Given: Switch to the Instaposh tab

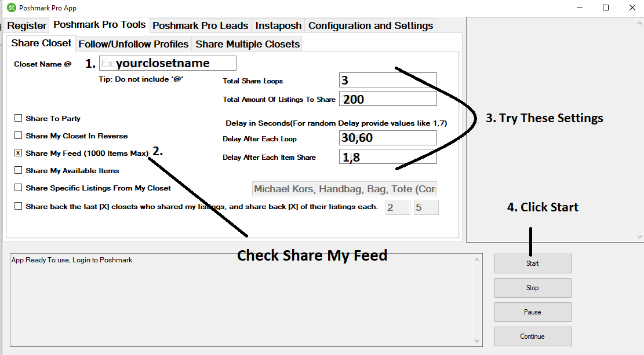Looking at the screenshot, I should (x=278, y=25).
